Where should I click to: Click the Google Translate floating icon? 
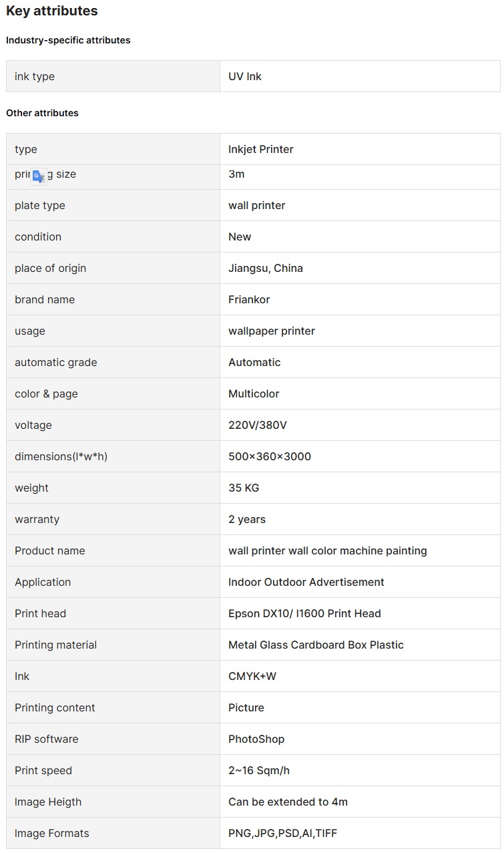(x=39, y=176)
